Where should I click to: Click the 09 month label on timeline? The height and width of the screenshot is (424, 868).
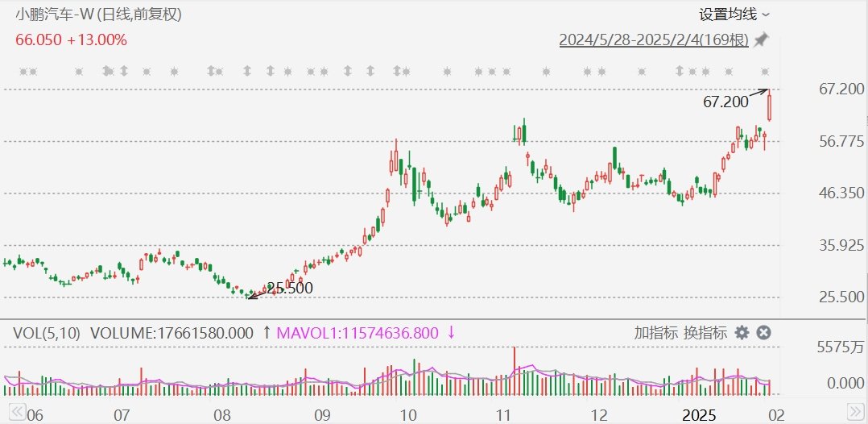tap(322, 414)
